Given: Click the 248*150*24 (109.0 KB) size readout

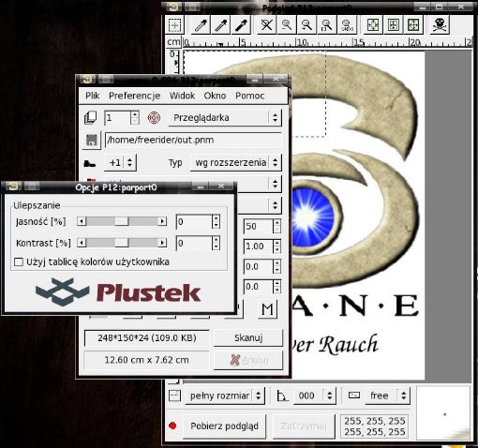Looking at the screenshot, I should 147,338.
